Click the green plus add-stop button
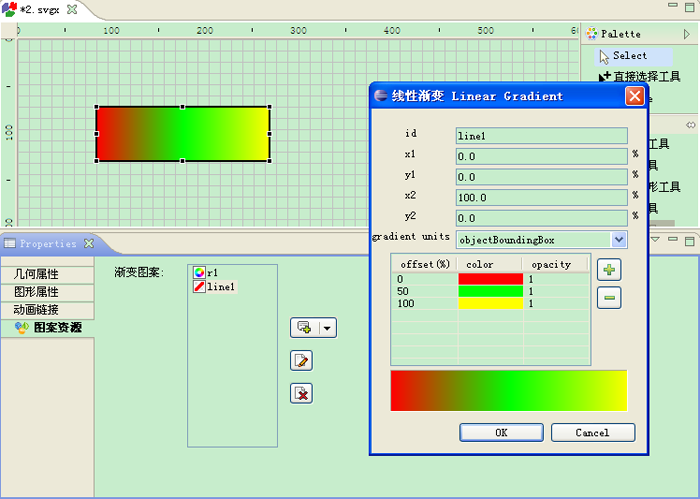The width and height of the screenshot is (700, 499). point(609,270)
